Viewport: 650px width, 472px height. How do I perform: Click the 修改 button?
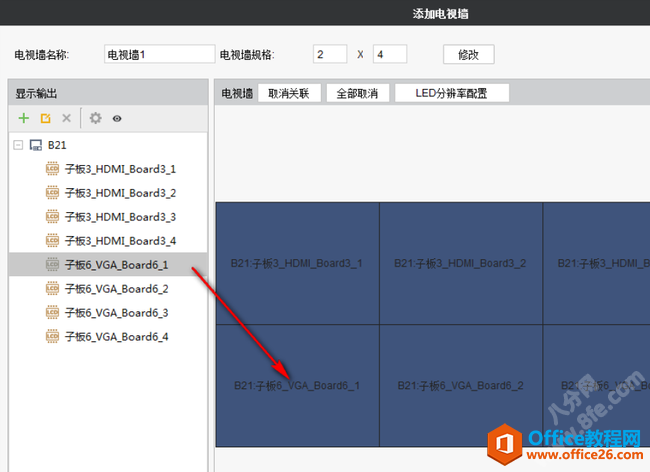tap(468, 55)
